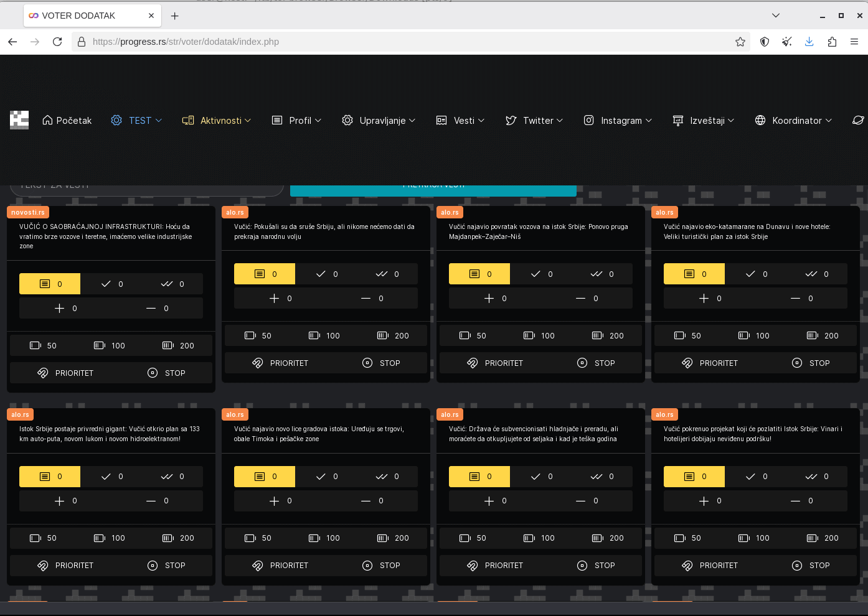This screenshot has height=616, width=868.
Task: Click the shield tracking protection icon
Action: (x=765, y=42)
